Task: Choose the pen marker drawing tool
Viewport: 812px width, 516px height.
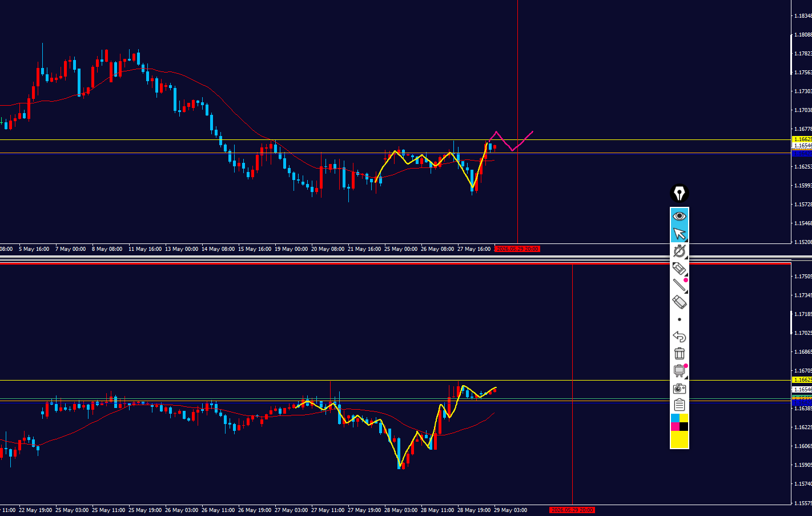Action: [x=679, y=267]
